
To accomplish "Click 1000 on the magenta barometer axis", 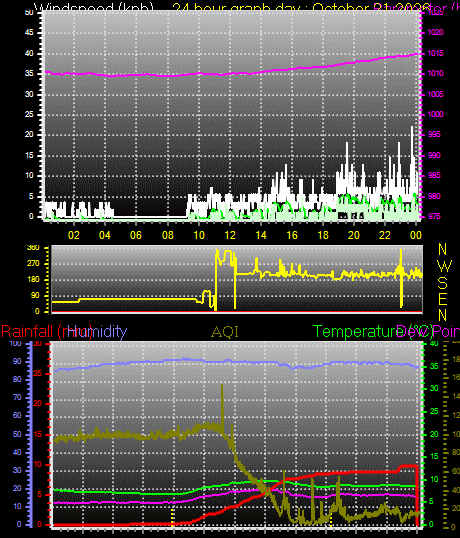I will pyautogui.click(x=435, y=114).
